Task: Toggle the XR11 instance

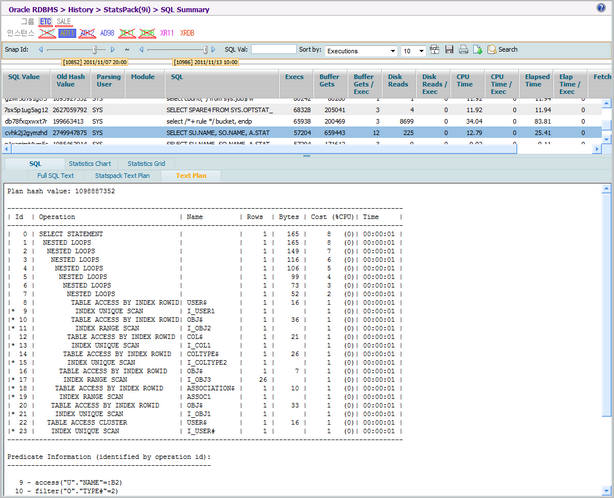Action: 166,33
